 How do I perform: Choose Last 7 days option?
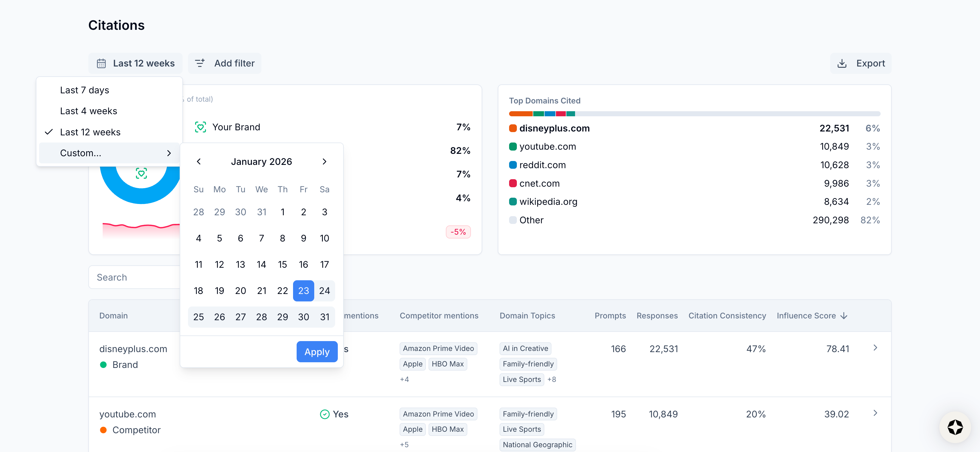pos(84,90)
